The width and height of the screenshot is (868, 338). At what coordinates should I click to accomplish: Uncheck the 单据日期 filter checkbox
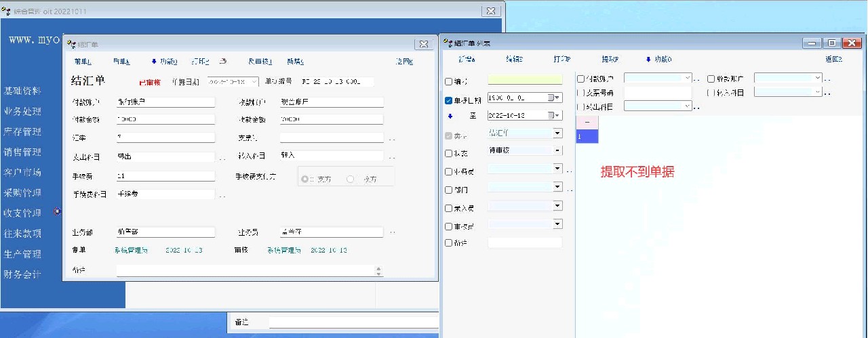[x=448, y=101]
